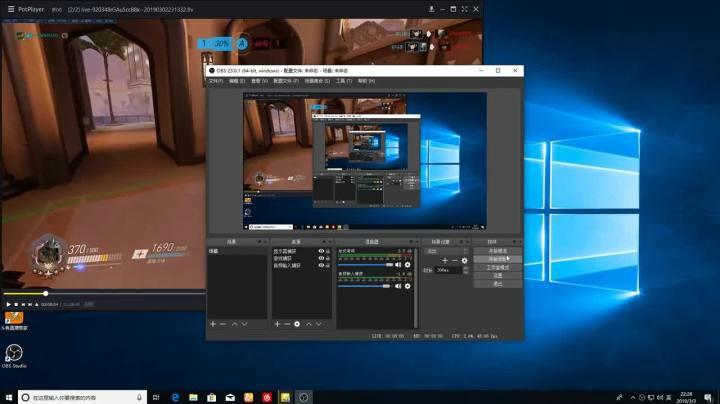The image size is (720, 404).
Task: Move the source up in the Sources panel
Action: (309, 324)
